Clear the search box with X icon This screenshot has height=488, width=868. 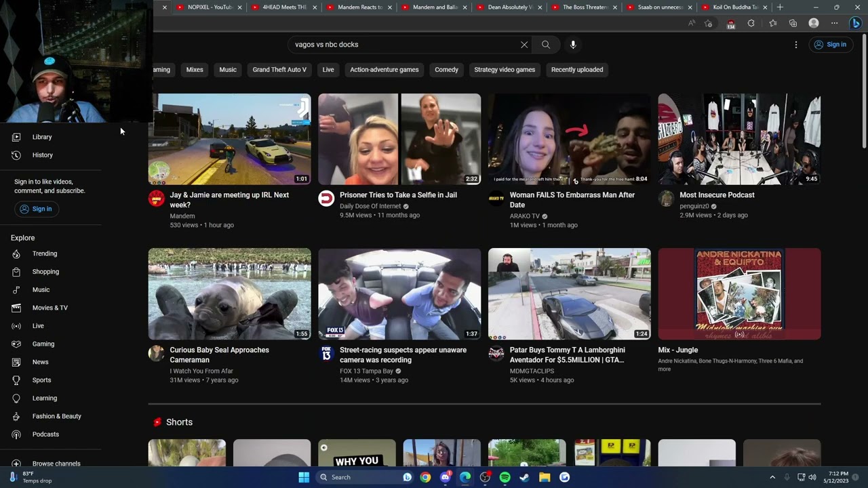(x=524, y=45)
